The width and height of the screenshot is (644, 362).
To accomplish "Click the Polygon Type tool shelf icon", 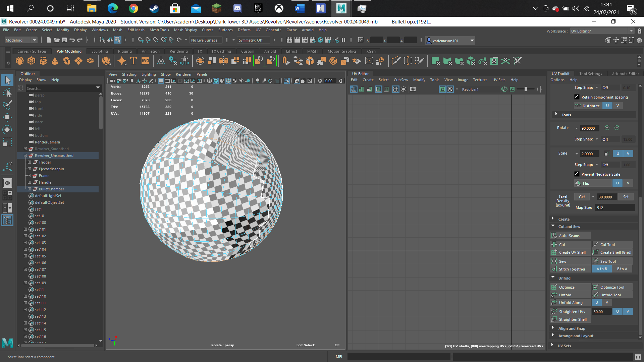I will coord(133,61).
